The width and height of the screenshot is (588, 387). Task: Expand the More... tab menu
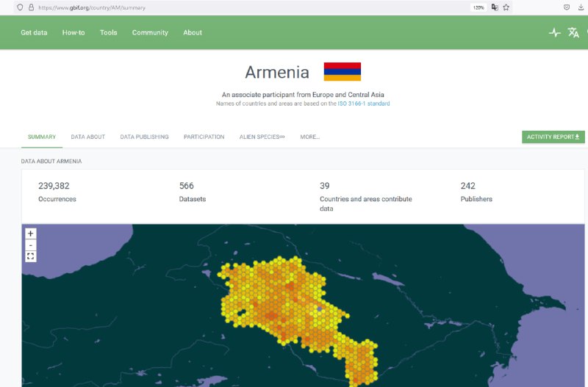pos(309,137)
